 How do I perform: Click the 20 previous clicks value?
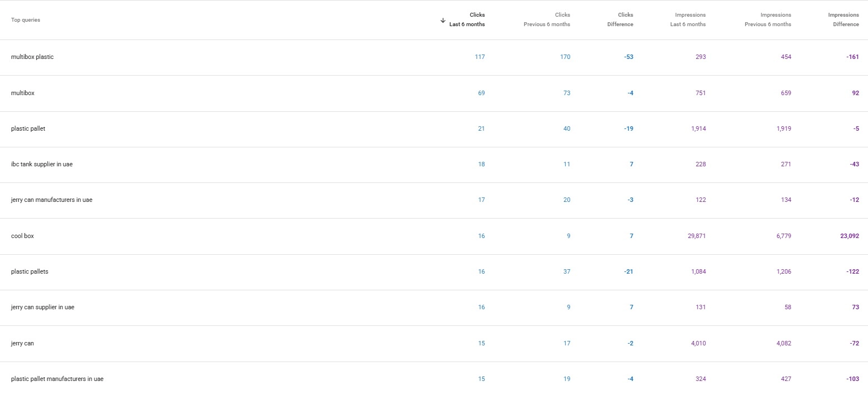[567, 200]
